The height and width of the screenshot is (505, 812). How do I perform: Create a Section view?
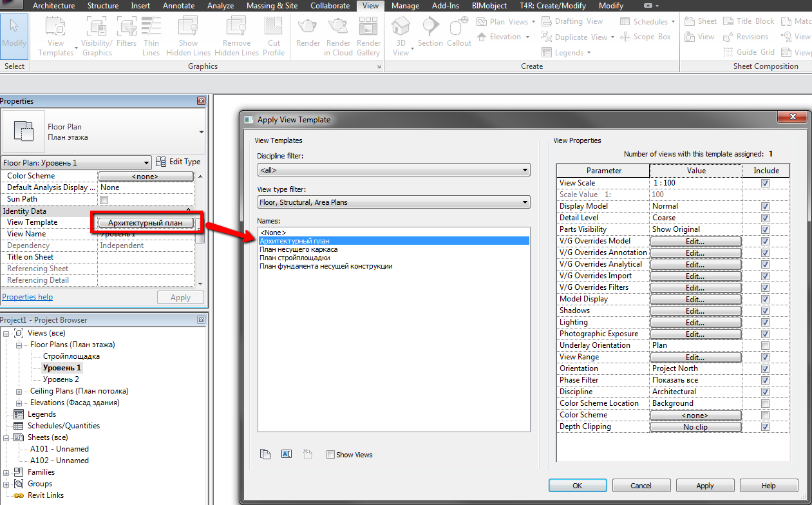point(430,32)
